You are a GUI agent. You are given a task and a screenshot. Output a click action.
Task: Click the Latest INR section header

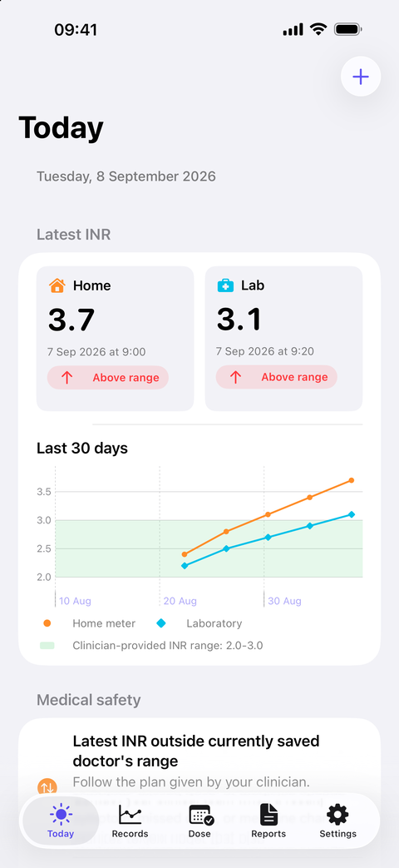(x=73, y=235)
